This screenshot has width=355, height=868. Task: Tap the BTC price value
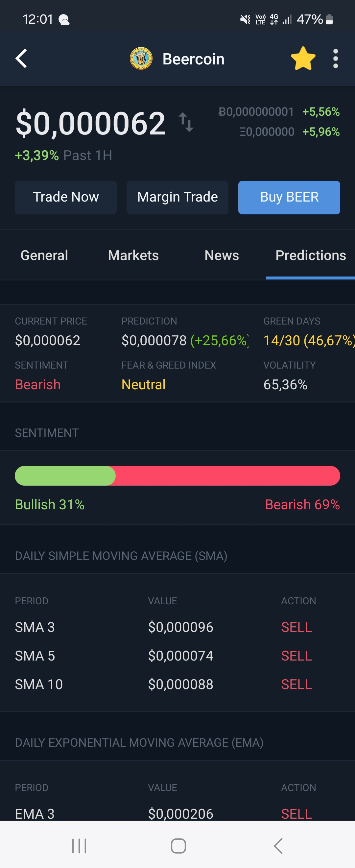tap(256, 112)
